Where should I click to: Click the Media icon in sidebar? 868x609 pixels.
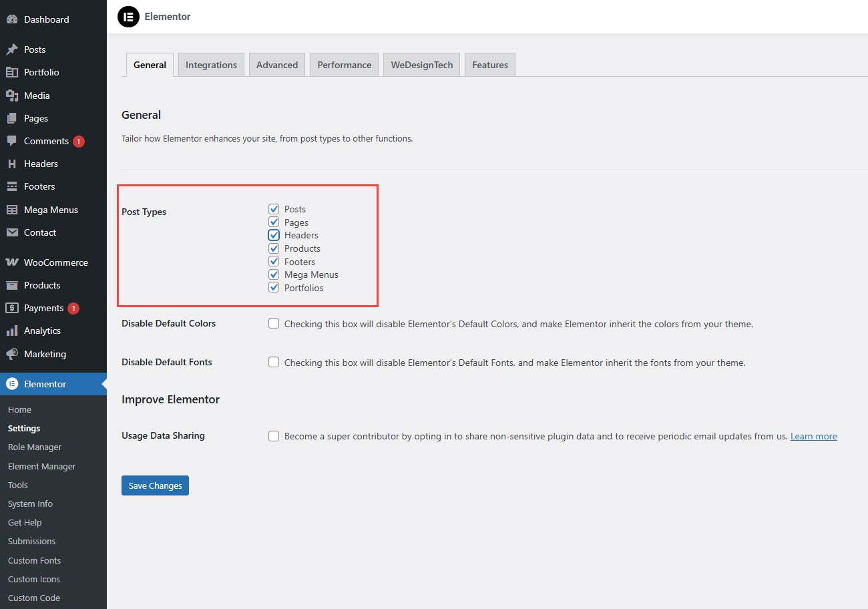click(12, 95)
